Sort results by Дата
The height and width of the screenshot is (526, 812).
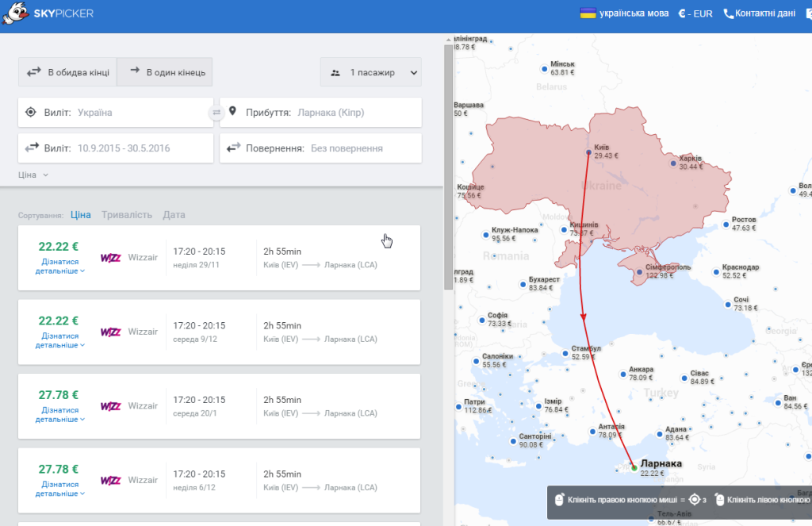pyautogui.click(x=174, y=214)
